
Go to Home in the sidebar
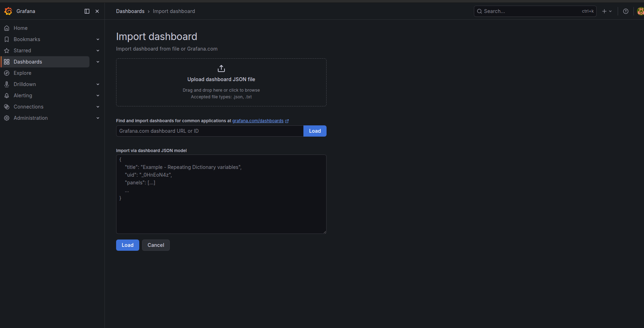(x=21, y=28)
